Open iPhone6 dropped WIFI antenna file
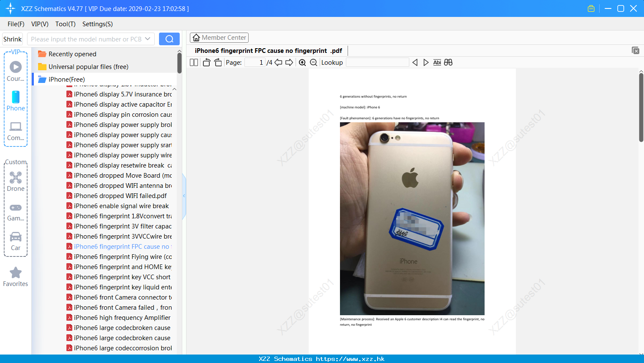This screenshot has height=363, width=644. tap(119, 186)
